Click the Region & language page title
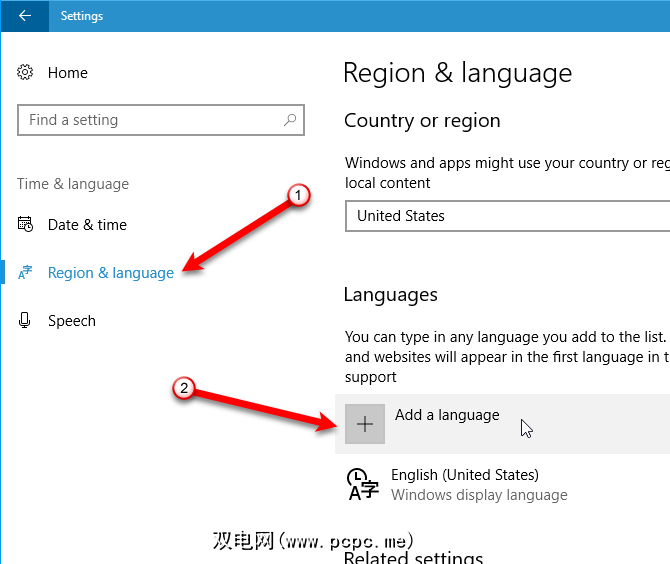The height and width of the screenshot is (564, 670). (x=458, y=73)
